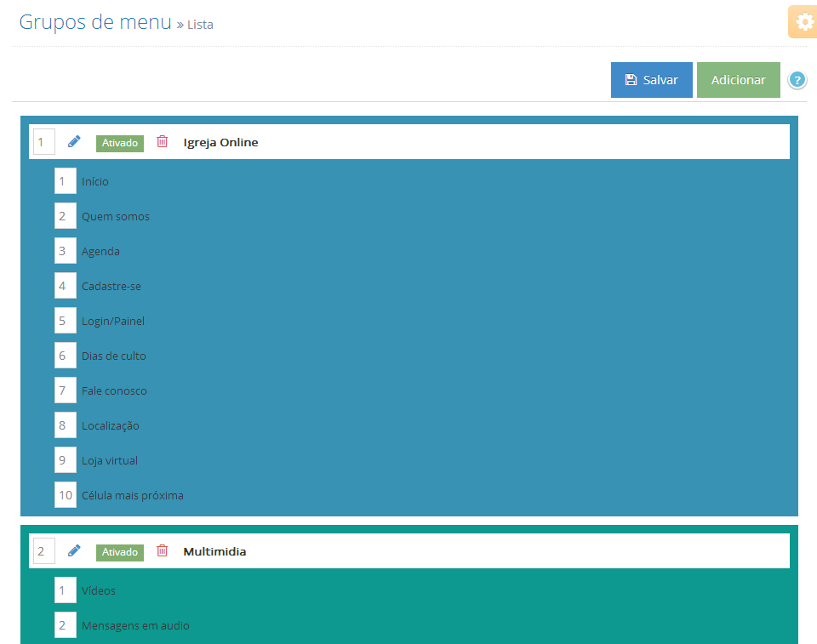Delete the Igreja Online group via trash icon
The image size is (817, 644).
162,141
